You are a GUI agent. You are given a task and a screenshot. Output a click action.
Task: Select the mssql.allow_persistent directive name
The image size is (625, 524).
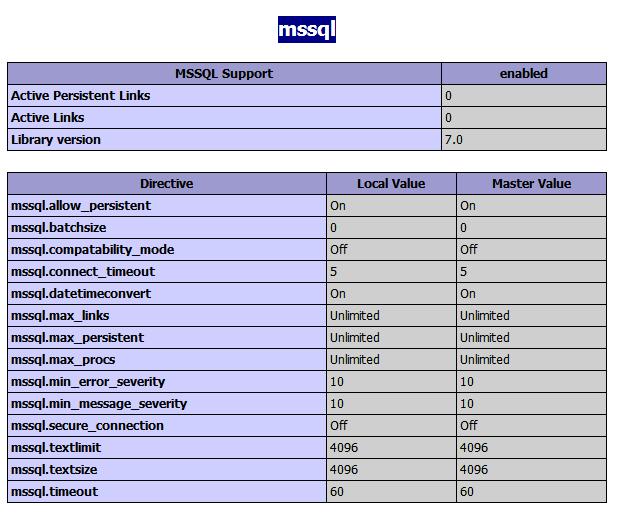[x=81, y=206]
